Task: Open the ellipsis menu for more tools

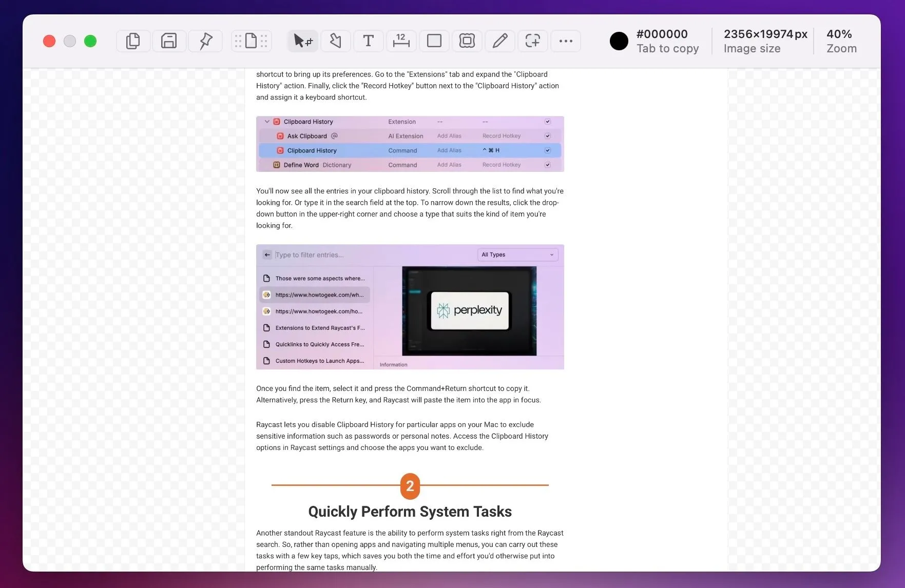Action: (x=565, y=41)
